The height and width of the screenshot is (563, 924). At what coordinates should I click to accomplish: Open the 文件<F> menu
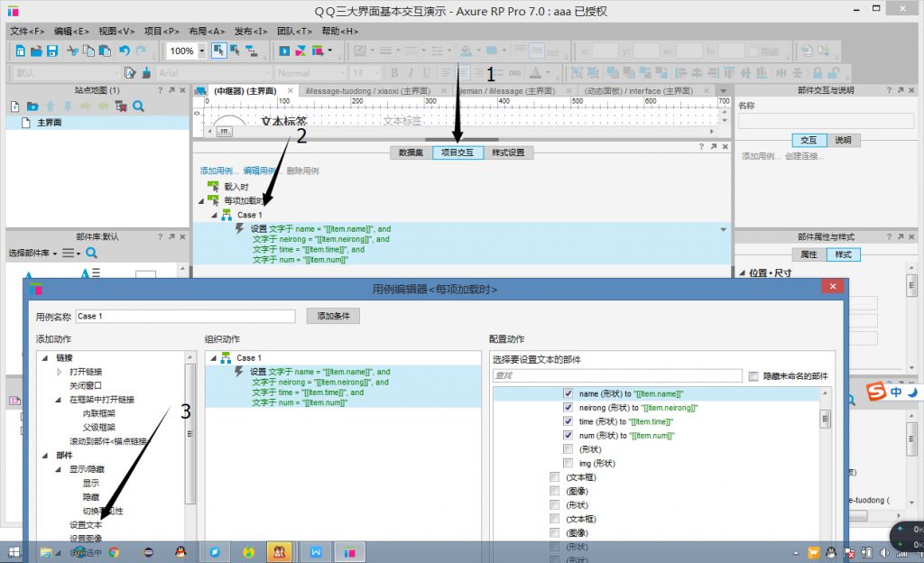pos(27,32)
